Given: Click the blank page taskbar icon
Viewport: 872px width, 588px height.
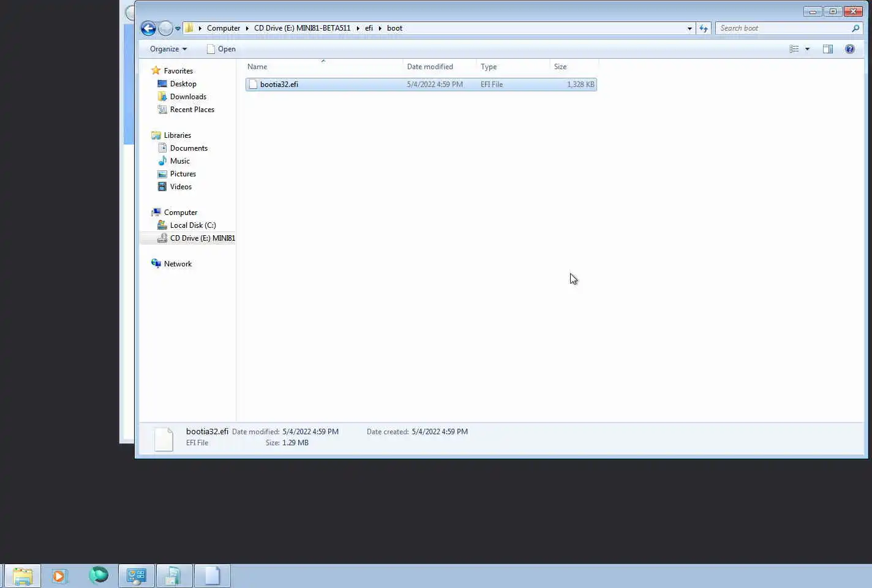Looking at the screenshot, I should 212,576.
